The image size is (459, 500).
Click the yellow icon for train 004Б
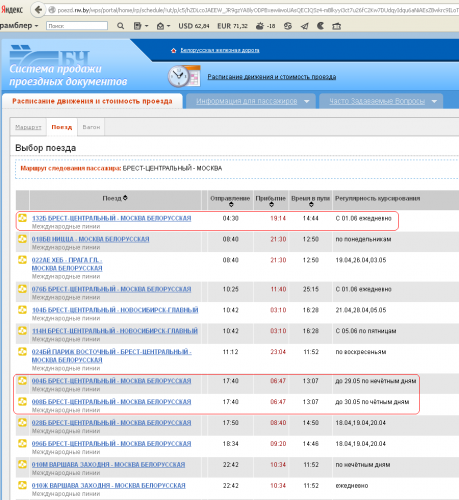22,380
